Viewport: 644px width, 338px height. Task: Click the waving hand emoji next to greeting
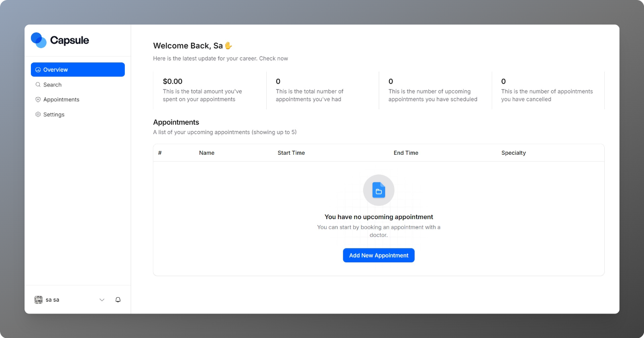(x=228, y=45)
